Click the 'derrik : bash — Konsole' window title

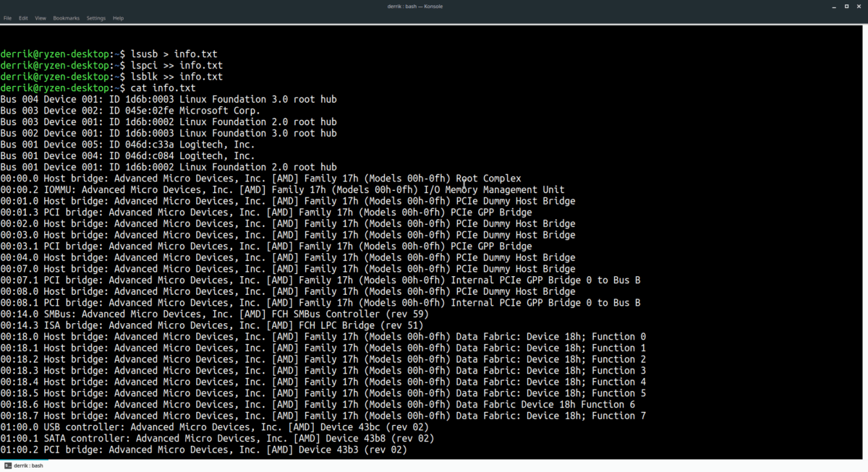click(x=415, y=6)
